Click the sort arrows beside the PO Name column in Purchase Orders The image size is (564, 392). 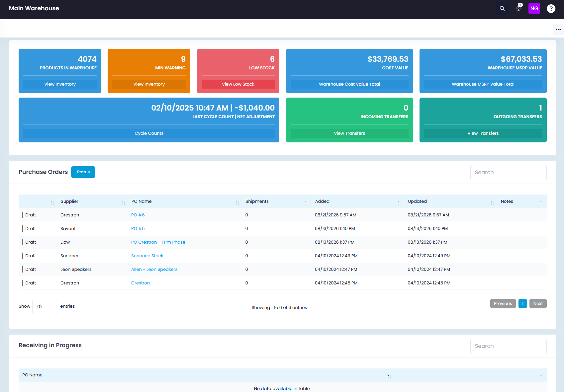[x=237, y=202]
